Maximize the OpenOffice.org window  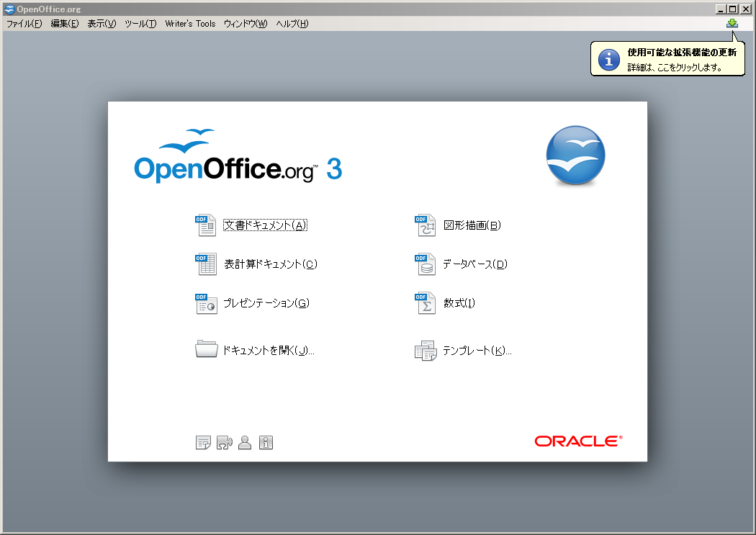[732, 9]
